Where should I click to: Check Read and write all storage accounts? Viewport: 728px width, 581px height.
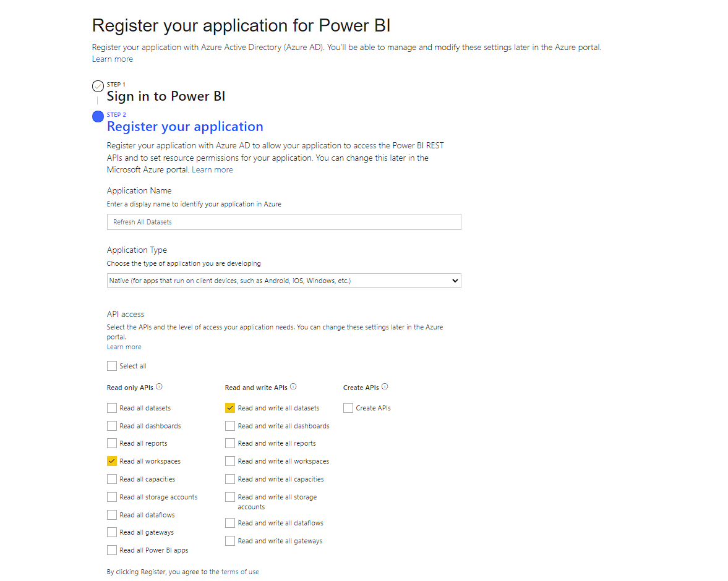tap(229, 496)
